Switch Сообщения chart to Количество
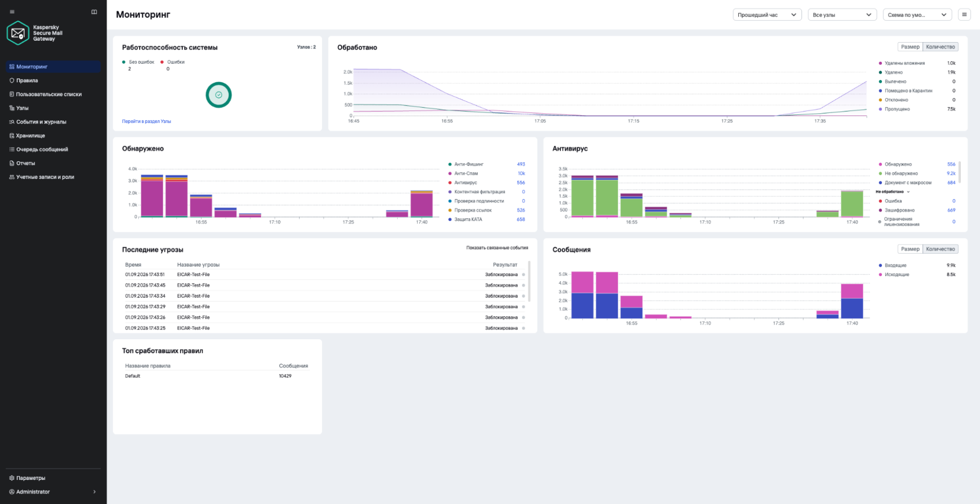This screenshot has height=504, width=980. point(940,249)
